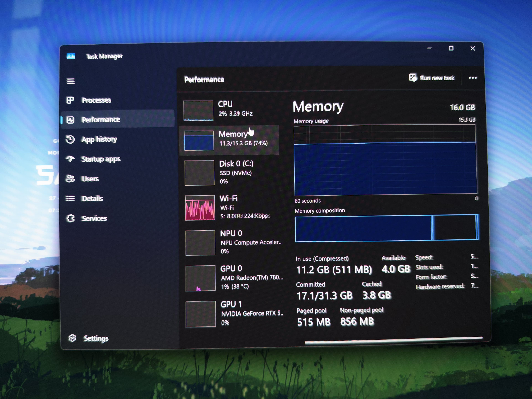Go to App history page
The width and height of the screenshot is (532, 399).
pos(99,140)
